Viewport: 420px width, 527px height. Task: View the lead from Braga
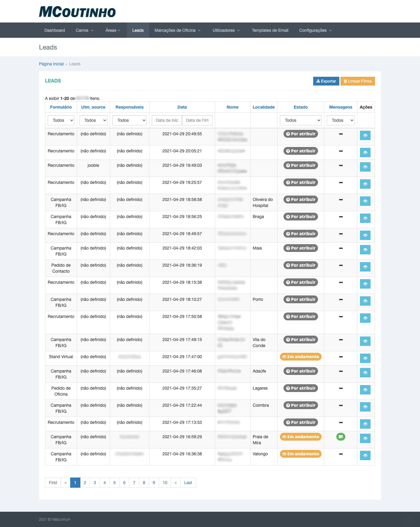[x=365, y=218]
